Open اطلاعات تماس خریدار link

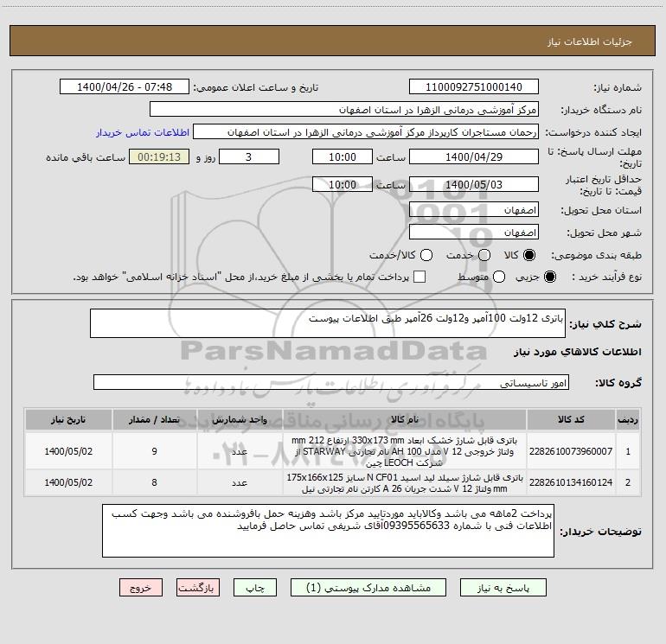point(143,132)
